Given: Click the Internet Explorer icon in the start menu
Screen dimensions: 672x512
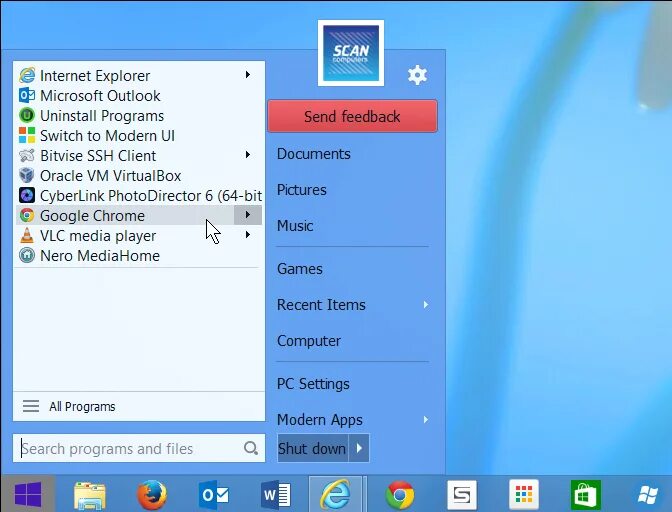Looking at the screenshot, I should coord(27,75).
